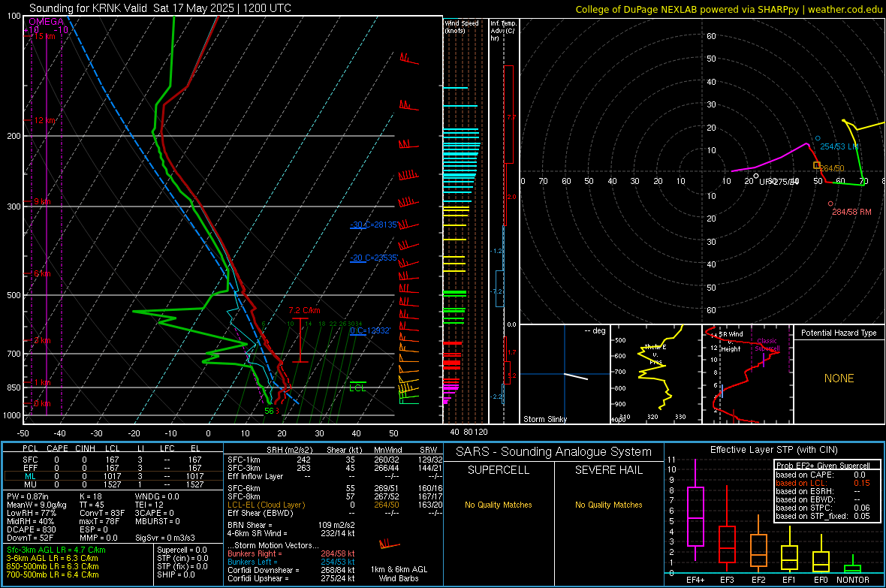
Task: Click No Quality Matches under SEVERE HAIL
Action: (x=608, y=505)
